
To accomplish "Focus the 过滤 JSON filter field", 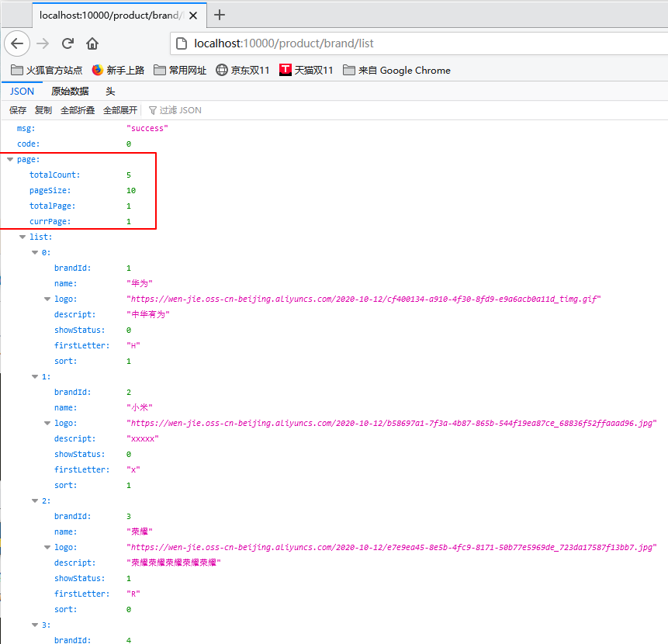I will (x=180, y=110).
